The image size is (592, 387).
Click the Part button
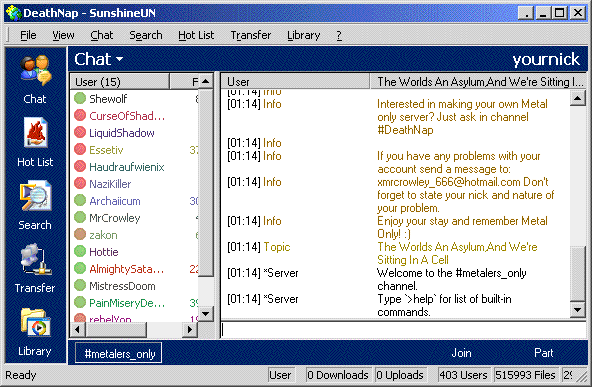pos(544,353)
